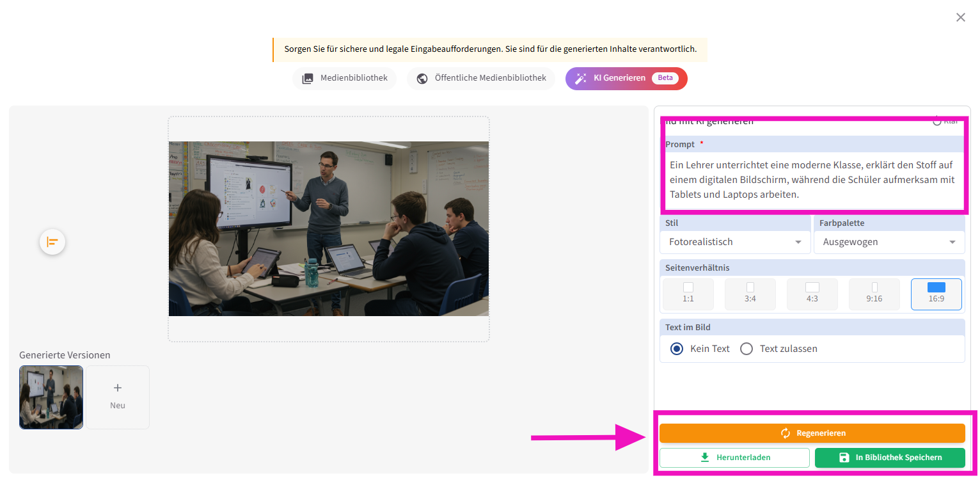Select the generated classroom version thumbnail

click(x=51, y=397)
